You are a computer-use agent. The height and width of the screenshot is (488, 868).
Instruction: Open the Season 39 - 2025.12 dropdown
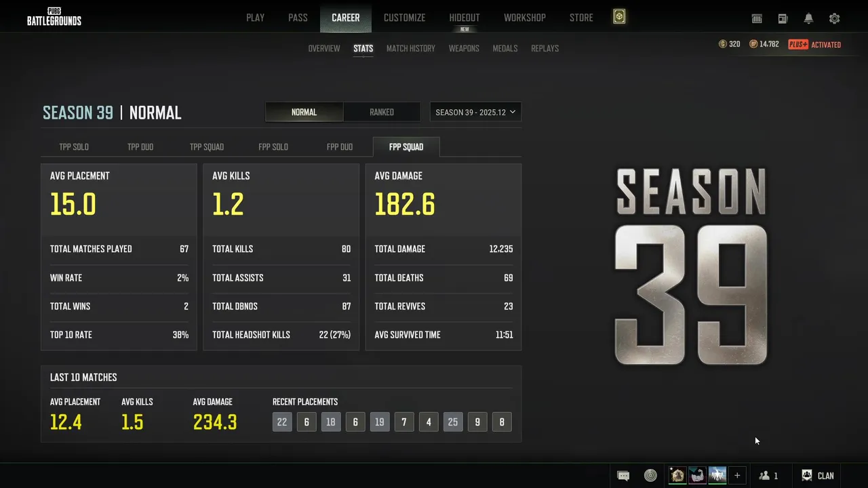pos(475,113)
